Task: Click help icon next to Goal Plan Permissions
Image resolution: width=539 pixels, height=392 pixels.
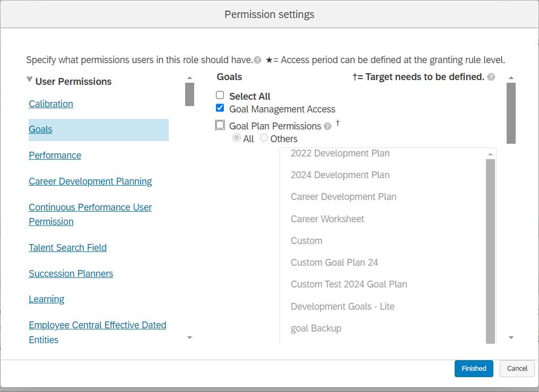Action: pos(328,126)
